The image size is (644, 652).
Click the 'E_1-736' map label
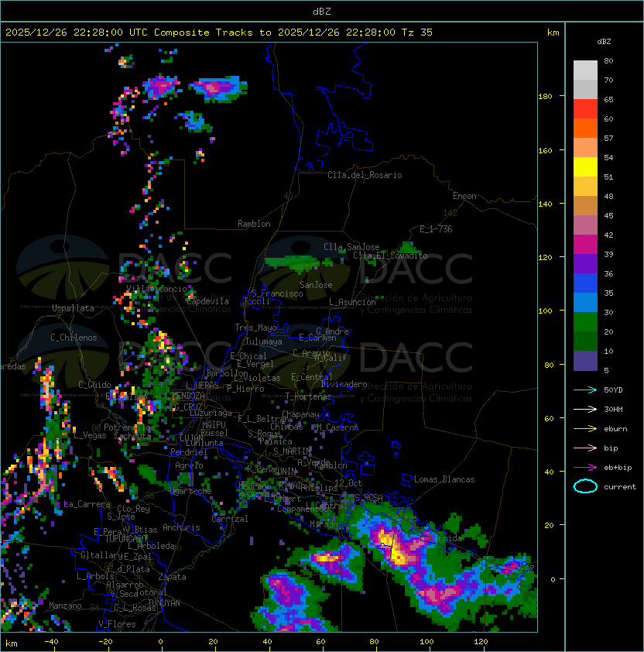pyautogui.click(x=436, y=229)
